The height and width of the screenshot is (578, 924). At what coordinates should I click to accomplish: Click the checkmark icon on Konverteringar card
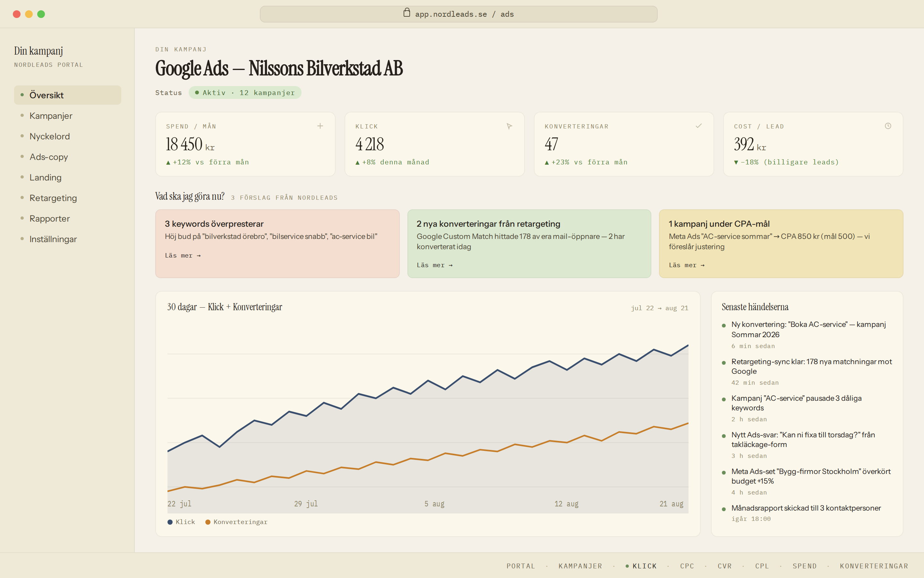click(699, 126)
